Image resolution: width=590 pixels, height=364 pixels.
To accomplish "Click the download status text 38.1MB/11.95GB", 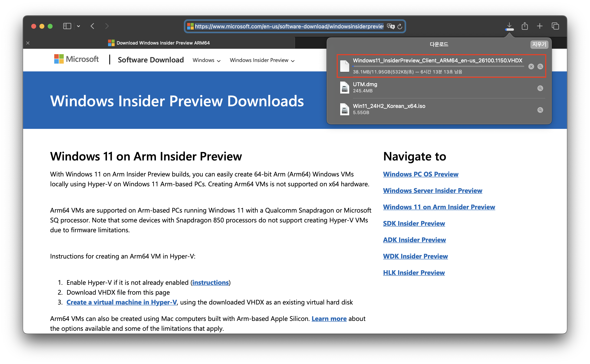I will (407, 72).
